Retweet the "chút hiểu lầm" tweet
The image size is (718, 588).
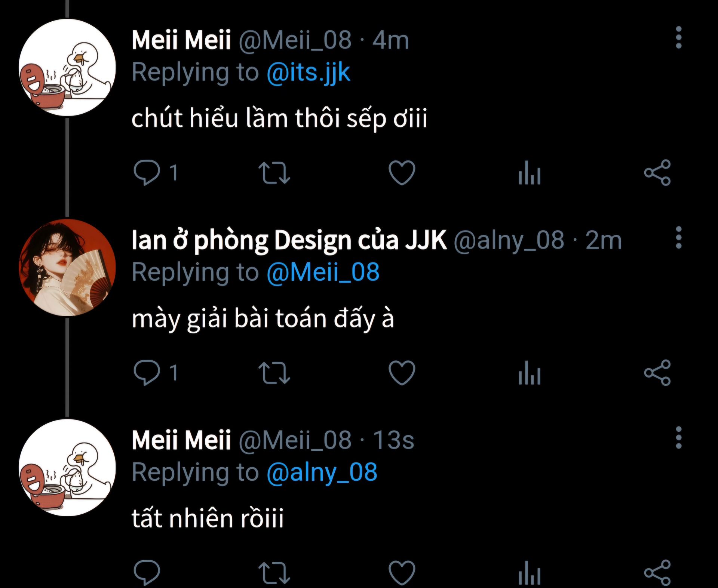tap(274, 173)
